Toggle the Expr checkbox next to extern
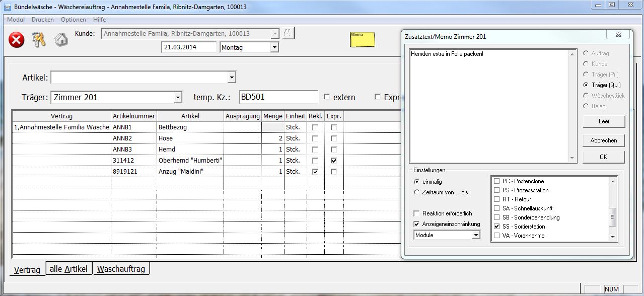The image size is (644, 296). [378, 97]
